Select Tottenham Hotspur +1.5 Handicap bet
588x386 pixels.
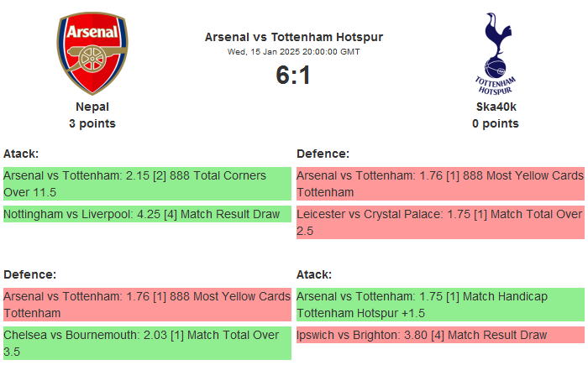[440, 305]
